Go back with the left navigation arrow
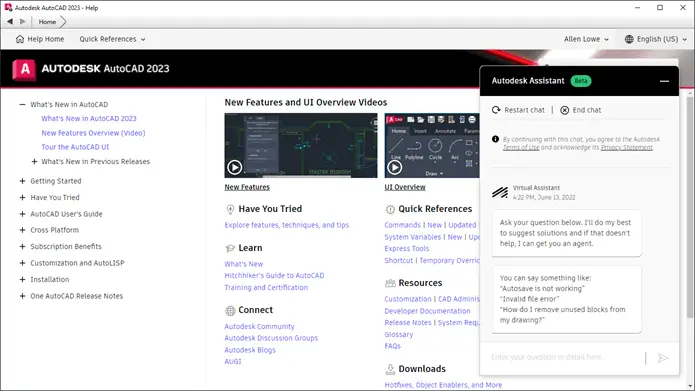695x391 pixels. click(x=10, y=21)
